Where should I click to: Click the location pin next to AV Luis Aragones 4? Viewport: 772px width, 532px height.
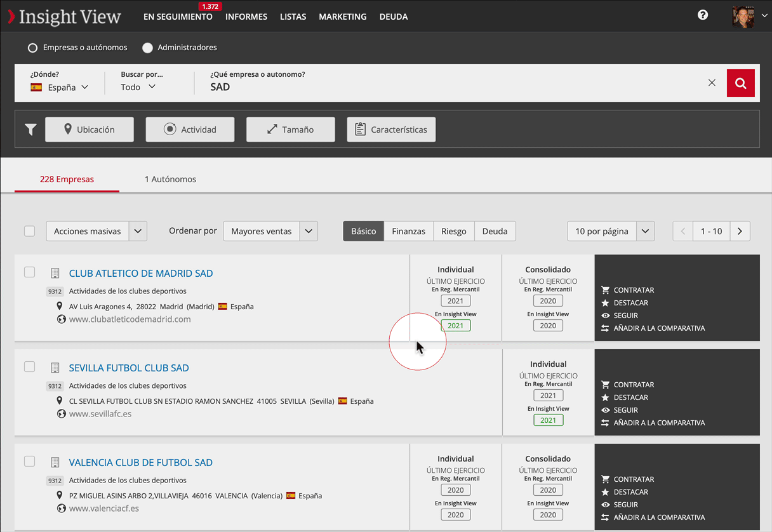(x=60, y=306)
